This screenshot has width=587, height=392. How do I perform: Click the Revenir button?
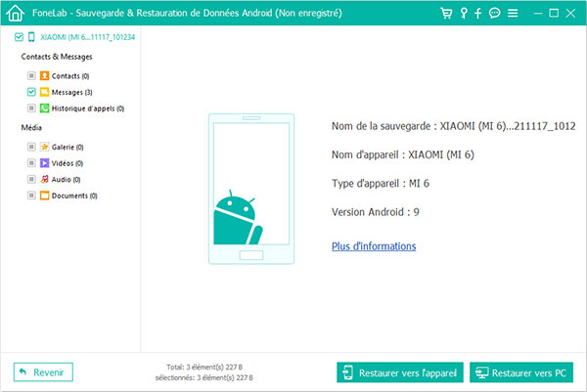pyautogui.click(x=43, y=372)
